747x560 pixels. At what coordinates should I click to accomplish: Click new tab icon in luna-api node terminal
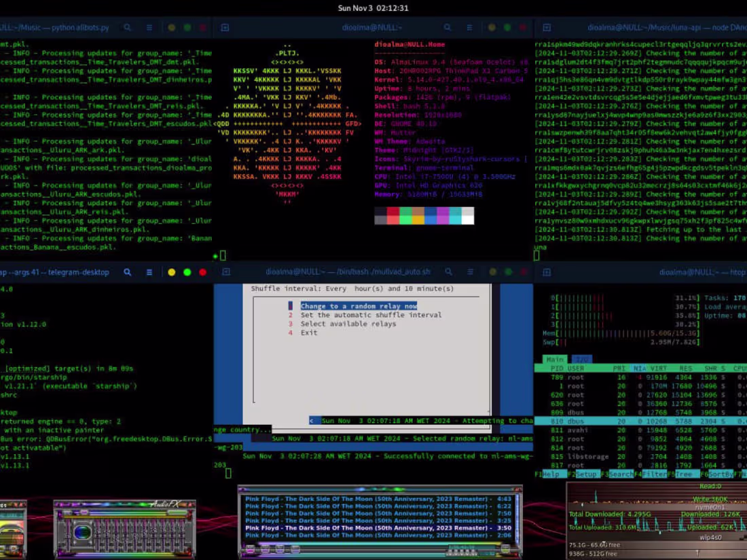coord(547,28)
